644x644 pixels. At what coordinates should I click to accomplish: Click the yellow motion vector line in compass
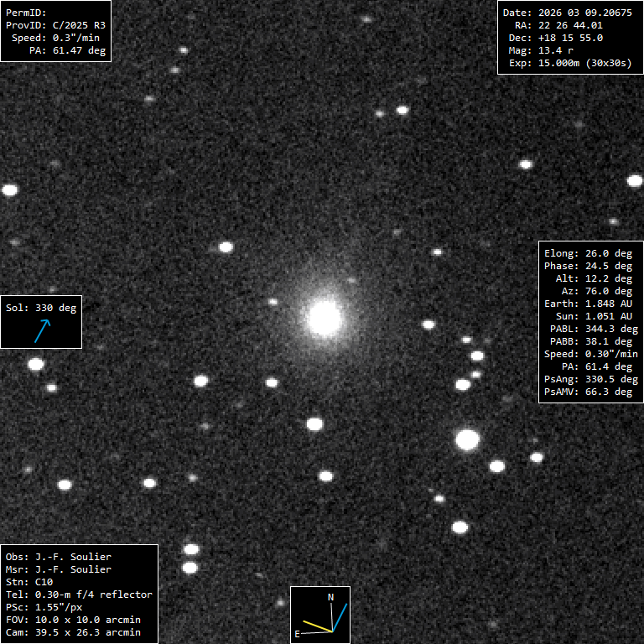[x=317, y=626]
